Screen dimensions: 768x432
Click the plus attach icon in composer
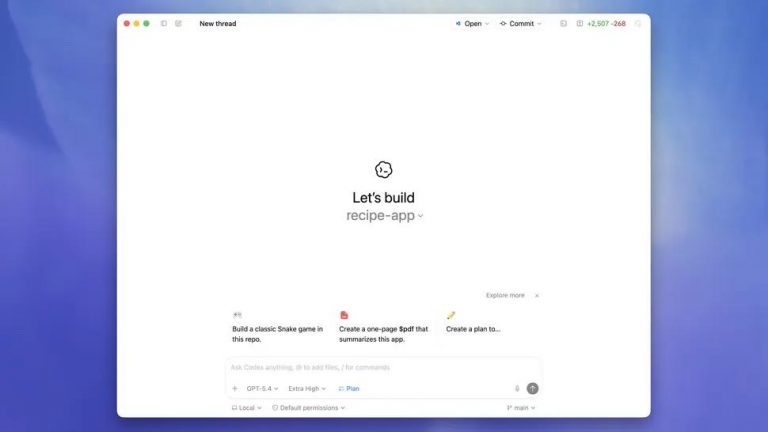pos(235,388)
